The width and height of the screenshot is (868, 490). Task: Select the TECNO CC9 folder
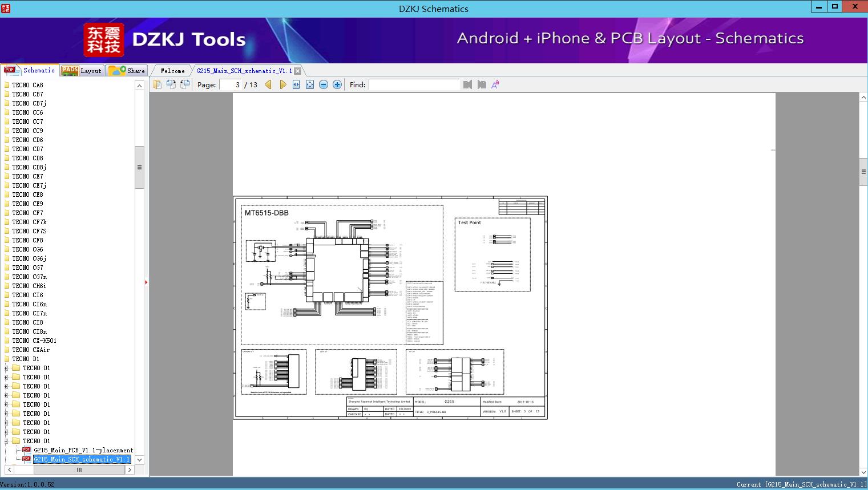point(27,131)
